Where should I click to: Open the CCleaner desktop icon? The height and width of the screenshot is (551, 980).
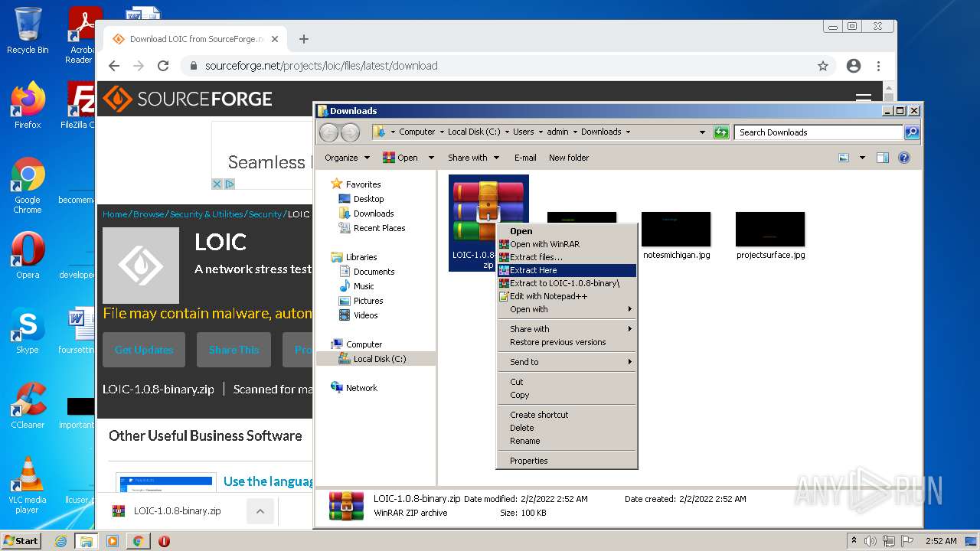pyautogui.click(x=28, y=406)
